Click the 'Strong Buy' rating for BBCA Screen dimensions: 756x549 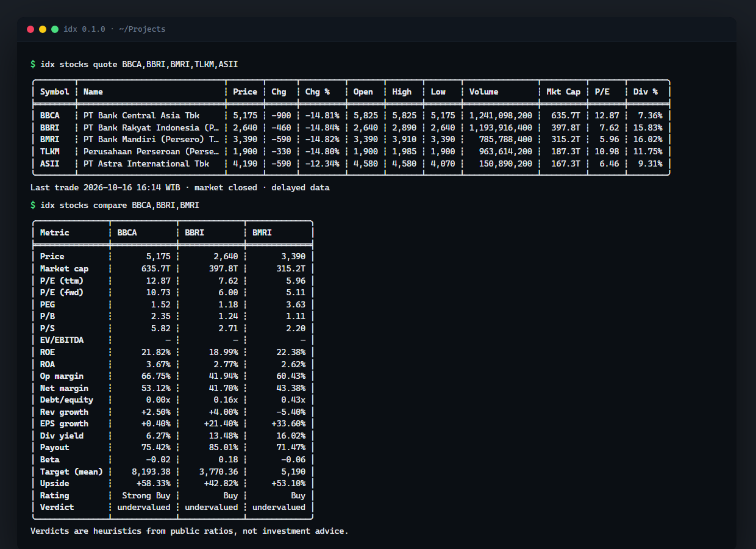click(x=146, y=495)
